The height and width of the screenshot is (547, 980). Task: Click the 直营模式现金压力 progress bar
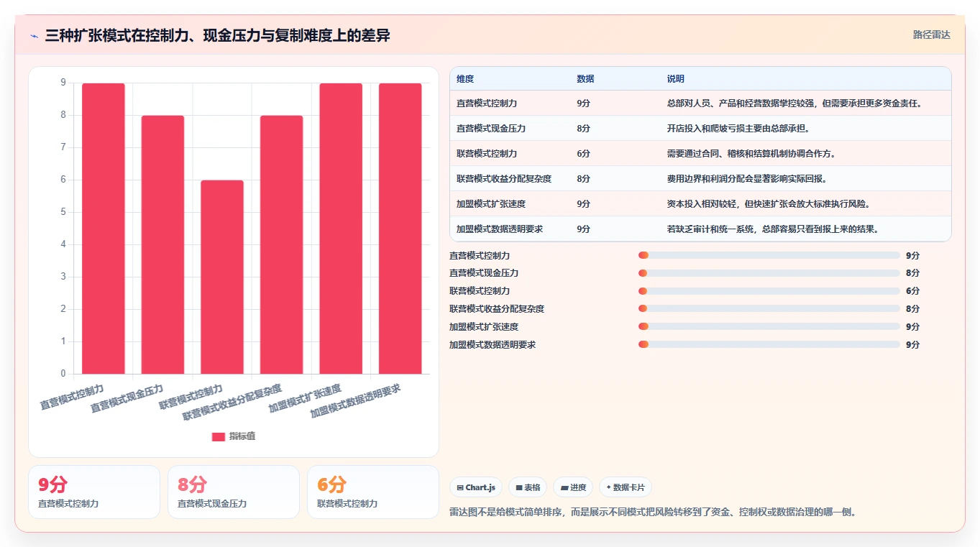click(x=769, y=273)
